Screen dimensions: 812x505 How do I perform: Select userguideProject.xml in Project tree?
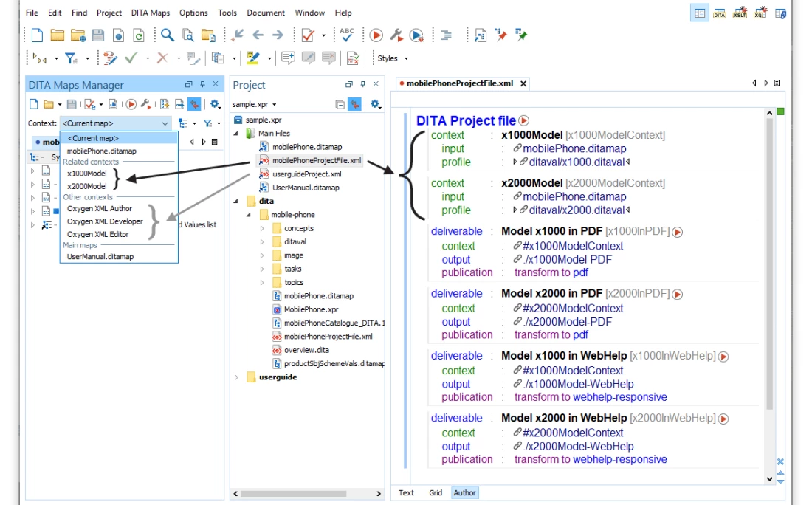coord(306,174)
